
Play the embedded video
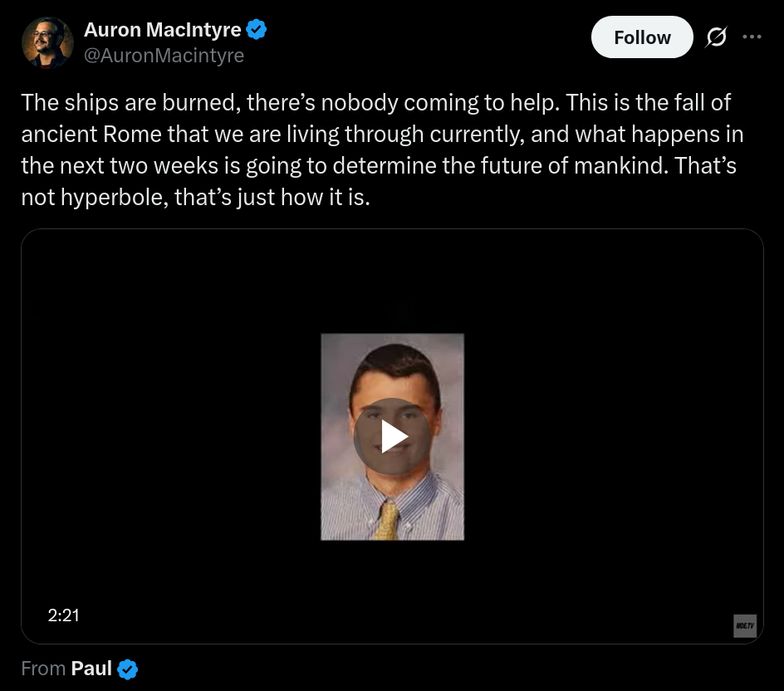point(392,437)
